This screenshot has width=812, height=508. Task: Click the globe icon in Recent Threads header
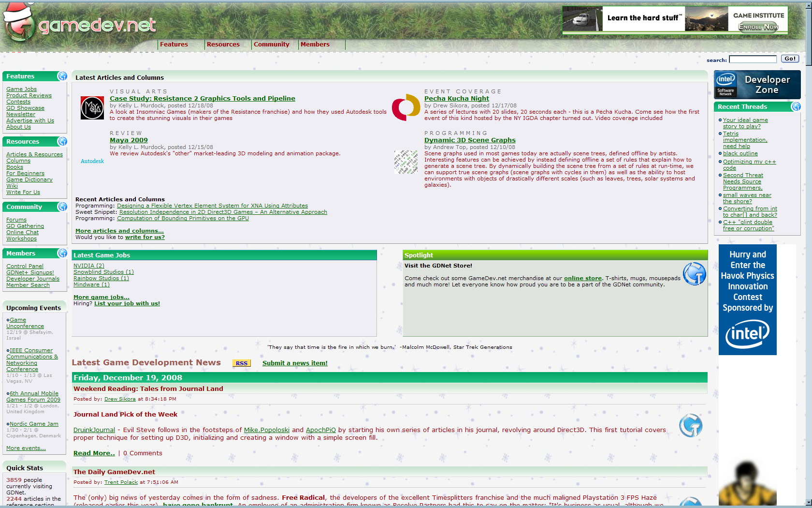coord(796,106)
